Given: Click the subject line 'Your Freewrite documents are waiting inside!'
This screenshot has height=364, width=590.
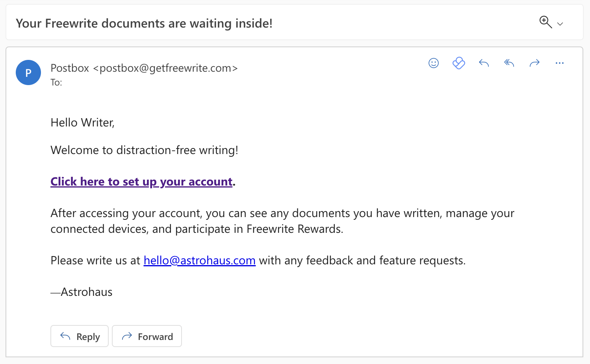Looking at the screenshot, I should 144,23.
